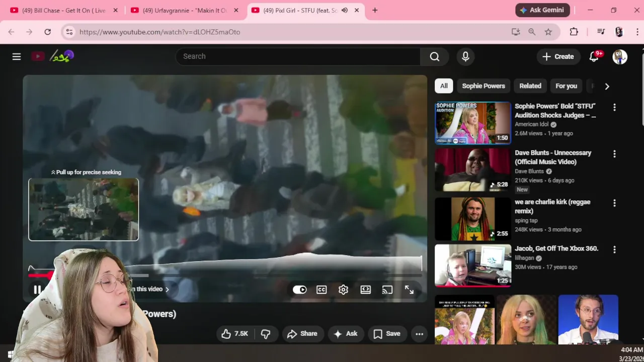Go back in browser history
Viewport: 644px width, 362px height.
[11, 32]
